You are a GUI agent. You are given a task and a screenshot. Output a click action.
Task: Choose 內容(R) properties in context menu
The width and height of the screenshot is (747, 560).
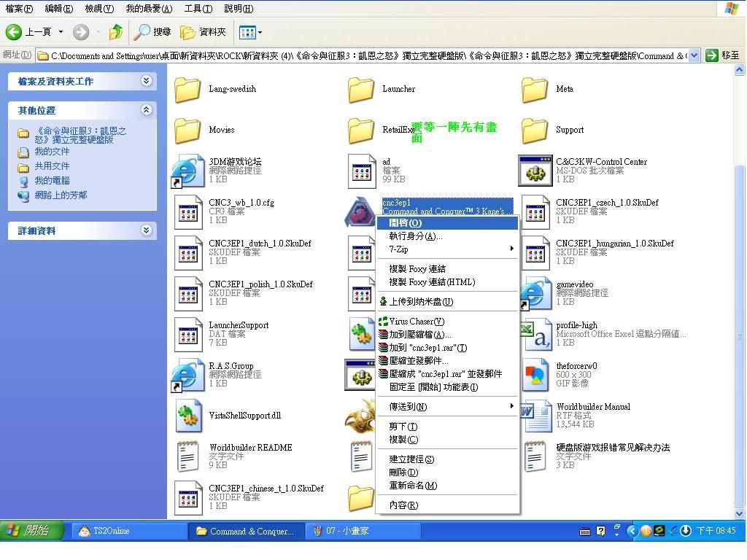point(403,505)
